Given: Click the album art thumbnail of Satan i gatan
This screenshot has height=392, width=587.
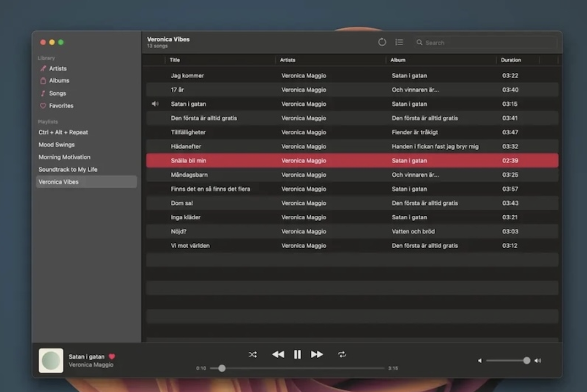Looking at the screenshot, I should pos(50,360).
